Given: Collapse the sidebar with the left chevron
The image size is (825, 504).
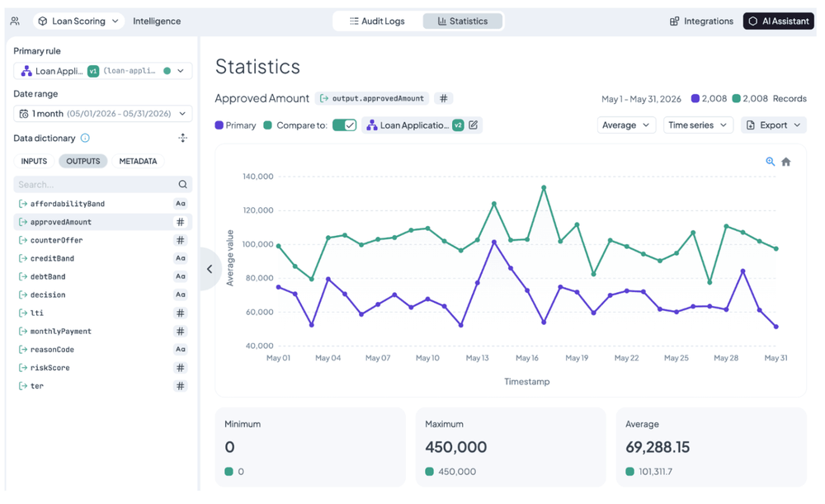Looking at the screenshot, I should point(210,269).
